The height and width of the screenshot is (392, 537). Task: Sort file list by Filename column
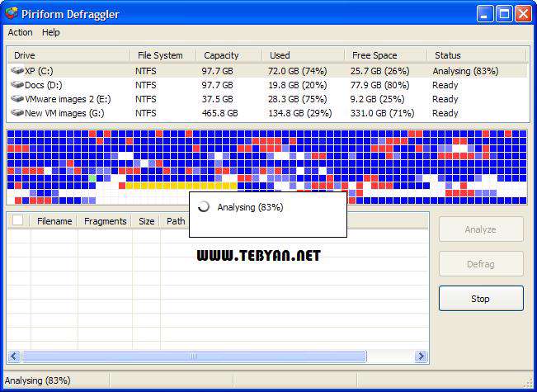pyautogui.click(x=54, y=221)
